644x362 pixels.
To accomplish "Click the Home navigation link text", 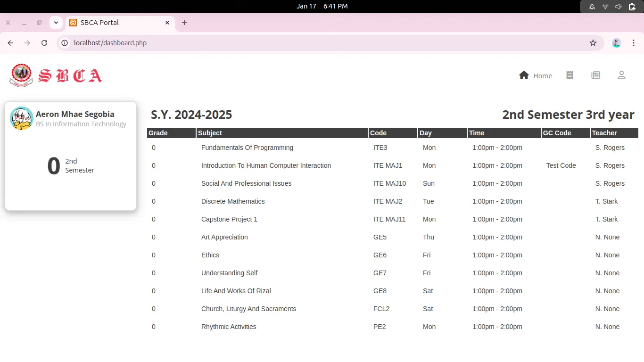I will (543, 76).
